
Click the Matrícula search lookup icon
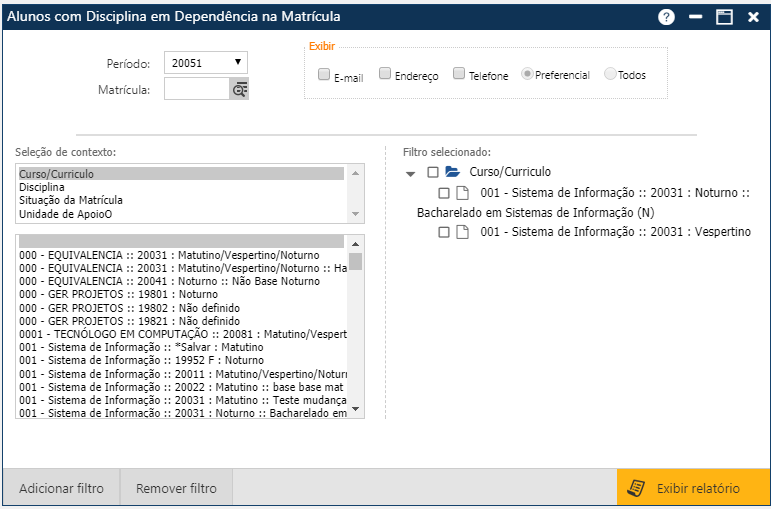click(x=239, y=90)
